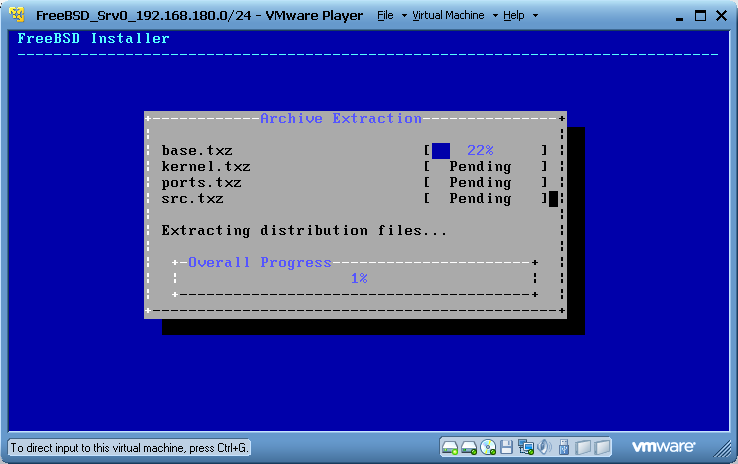Click the 'src.txz' file name
This screenshot has width=738, height=464.
click(x=193, y=199)
